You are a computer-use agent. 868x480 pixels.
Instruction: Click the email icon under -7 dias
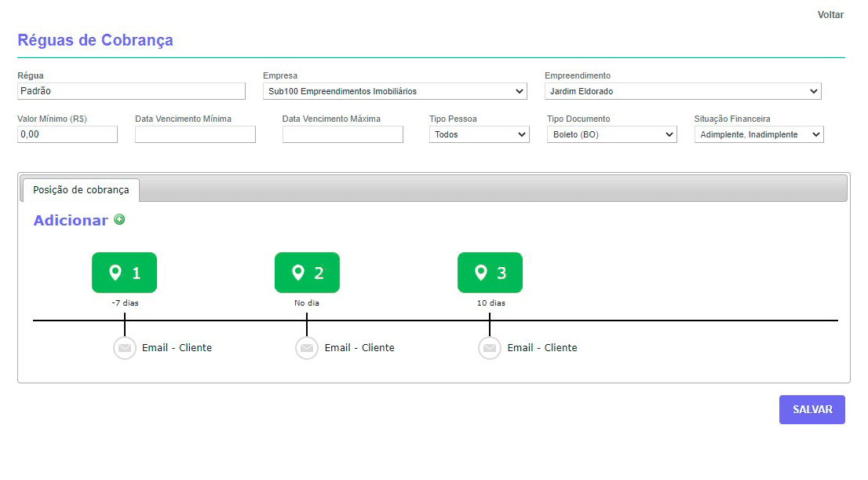pos(125,348)
